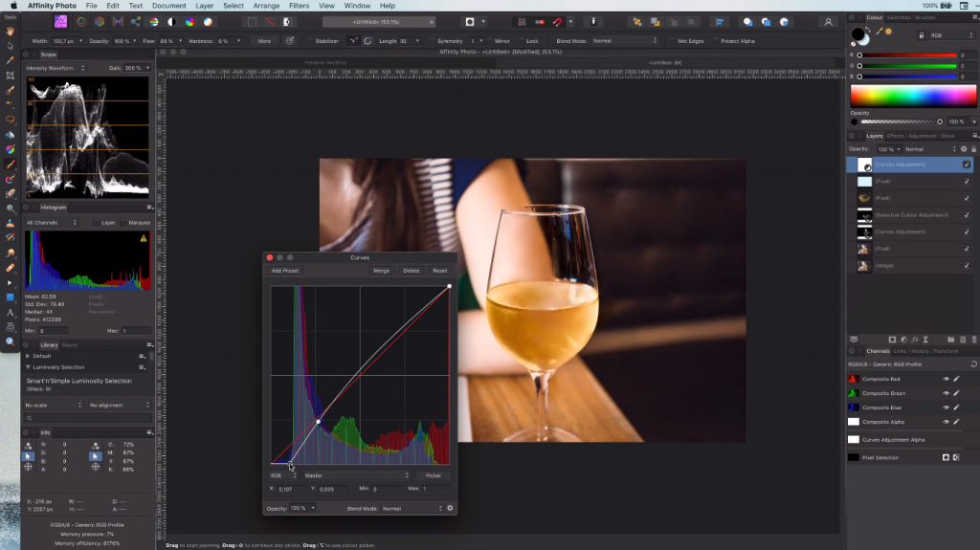Screen dimensions: 980x550
Task: Click the Add Preset button
Action: click(285, 271)
